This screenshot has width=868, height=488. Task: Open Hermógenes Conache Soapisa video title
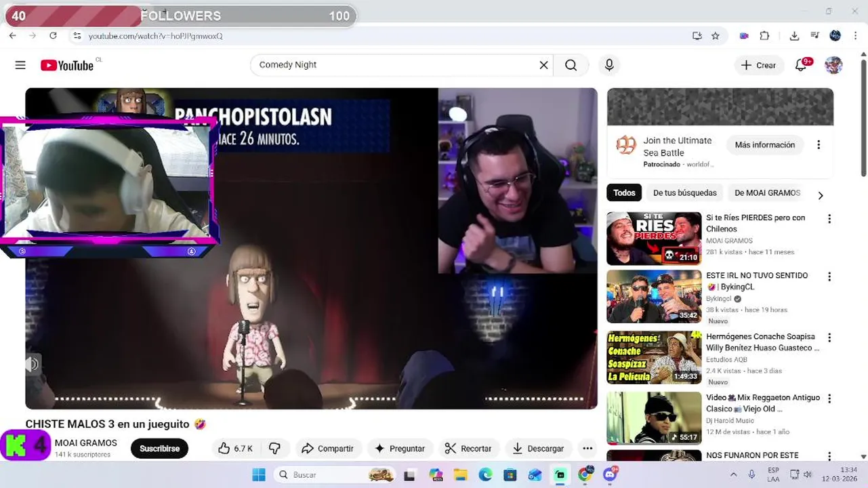pos(763,342)
